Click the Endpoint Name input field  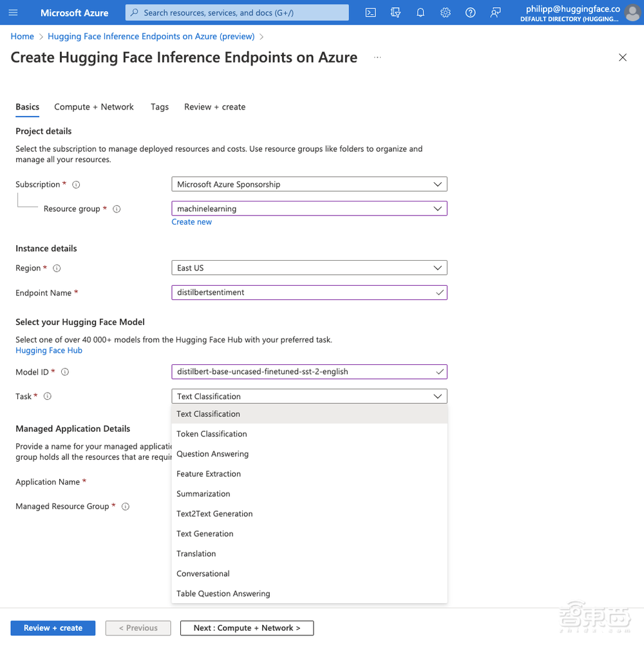(x=303, y=292)
